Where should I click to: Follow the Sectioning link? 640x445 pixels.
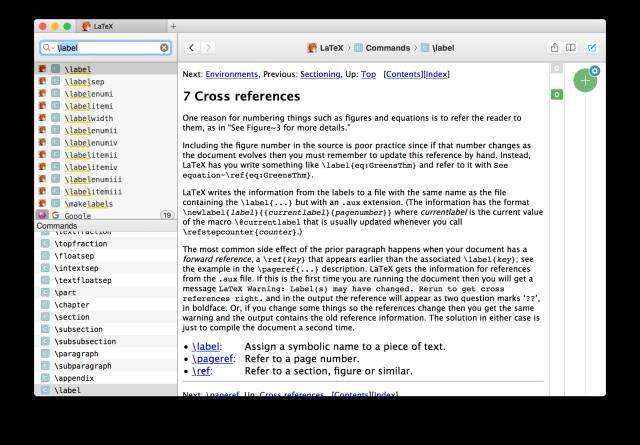320,74
